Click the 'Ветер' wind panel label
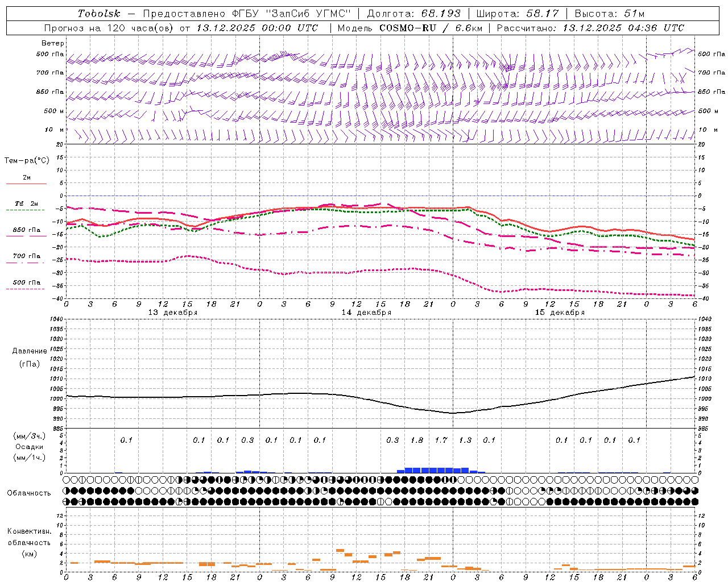This screenshot has height=582, width=728. pos(53,43)
